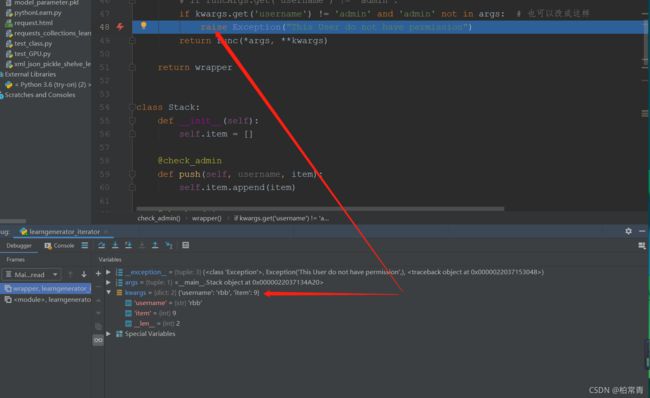The height and width of the screenshot is (398, 650).
Task: Select the 'item' = 9 variable row
Action: 151,313
